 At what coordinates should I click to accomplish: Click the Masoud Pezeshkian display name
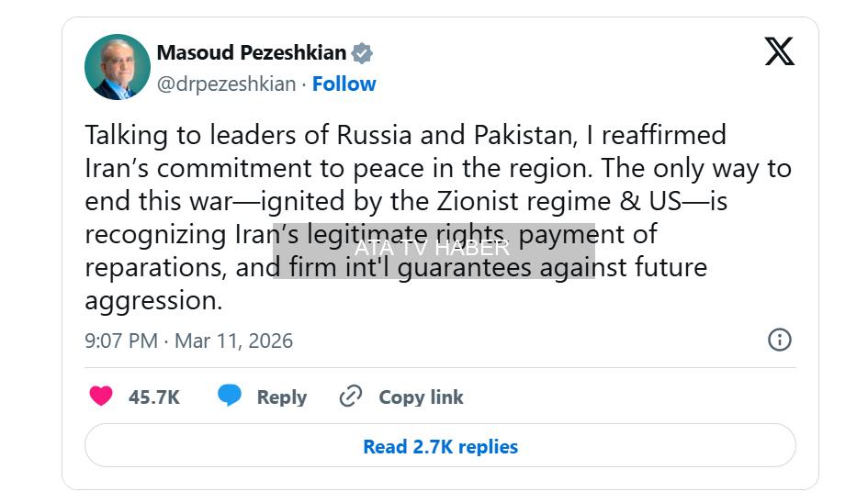[253, 52]
